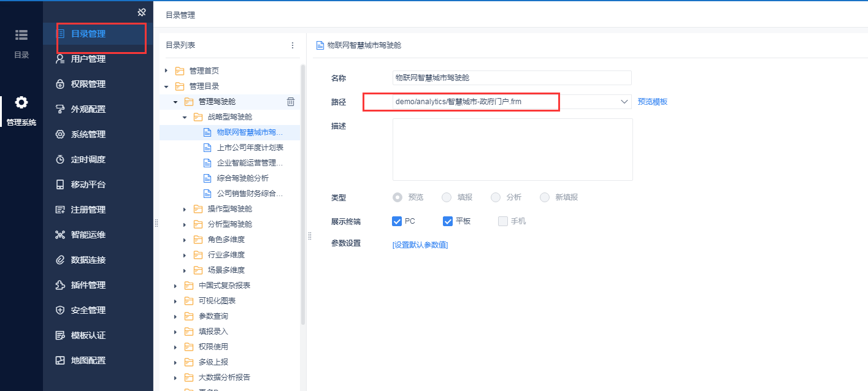Select the 填报 radio button
Viewport: 868px width, 391px height.
447,197
